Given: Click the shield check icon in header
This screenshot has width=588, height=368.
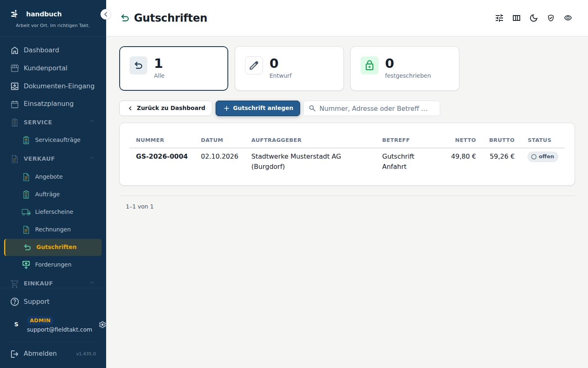Looking at the screenshot, I should click(551, 18).
